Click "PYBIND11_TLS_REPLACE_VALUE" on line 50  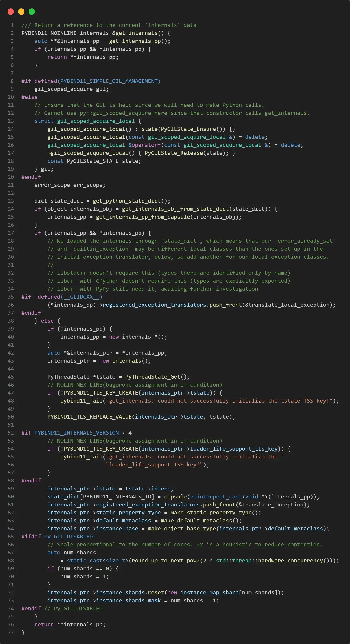89,417
